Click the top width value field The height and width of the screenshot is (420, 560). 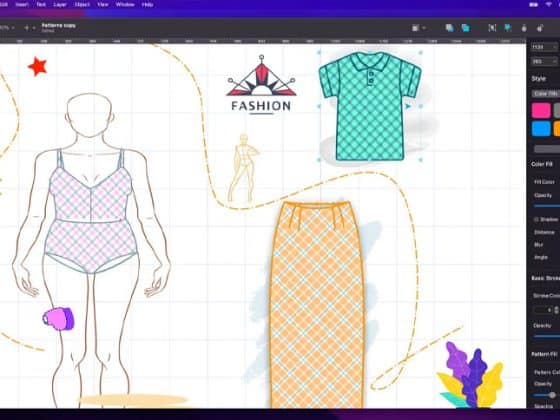(544, 47)
